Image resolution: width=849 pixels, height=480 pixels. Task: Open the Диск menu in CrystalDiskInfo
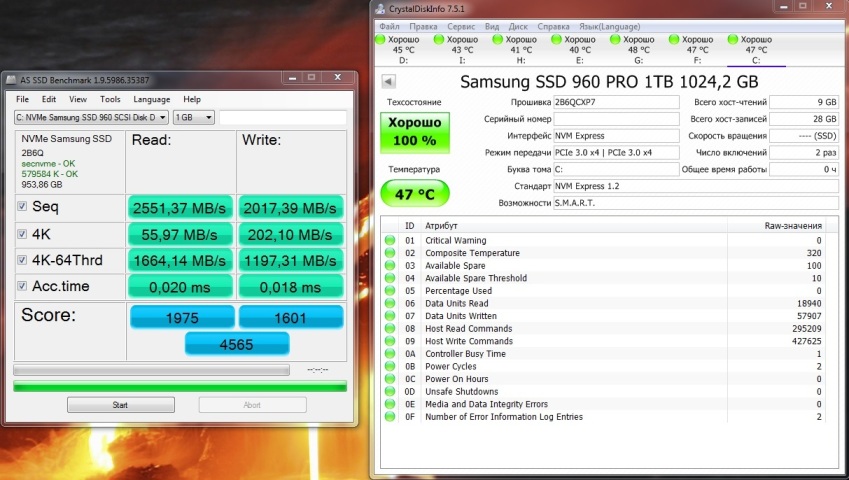518,26
